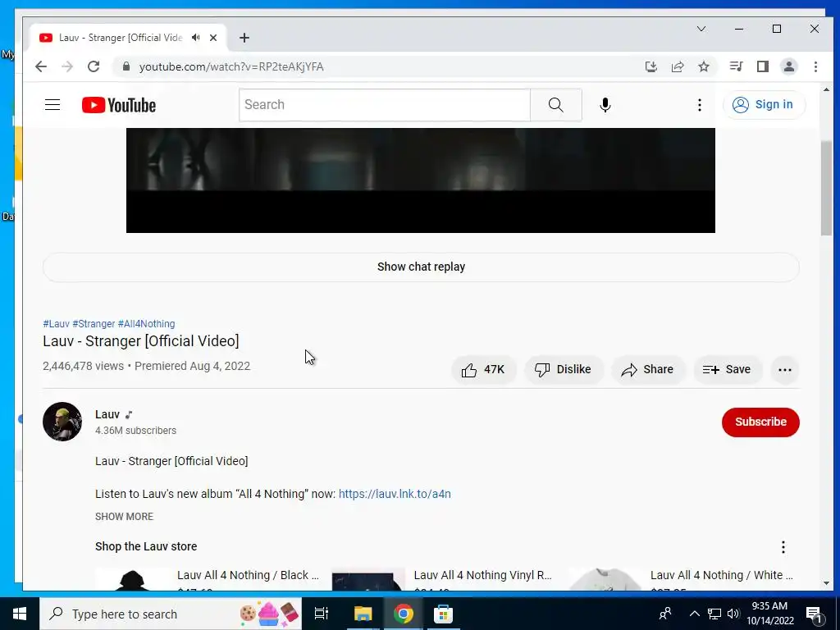Click the #Lauv hashtag

(x=57, y=323)
